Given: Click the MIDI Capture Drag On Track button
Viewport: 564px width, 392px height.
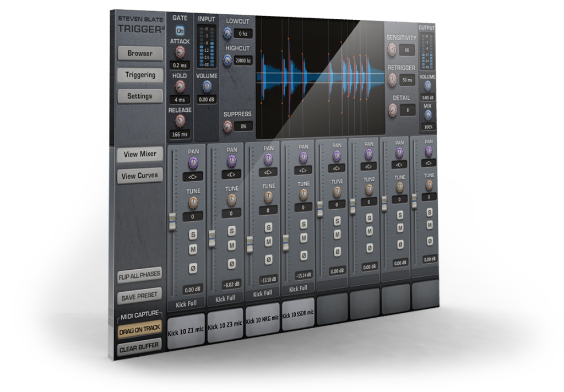Looking at the screenshot, I should [x=139, y=330].
